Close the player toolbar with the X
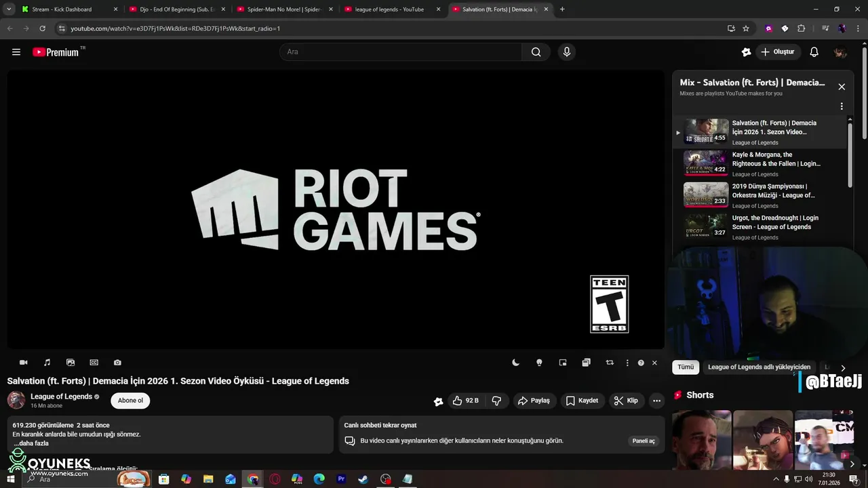This screenshot has height=488, width=868. pyautogui.click(x=654, y=363)
